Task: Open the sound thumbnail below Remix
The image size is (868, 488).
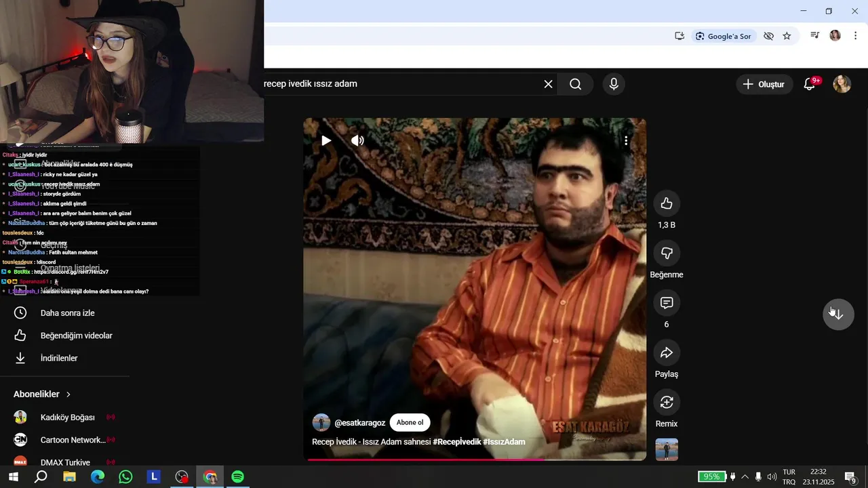Action: coord(667,449)
